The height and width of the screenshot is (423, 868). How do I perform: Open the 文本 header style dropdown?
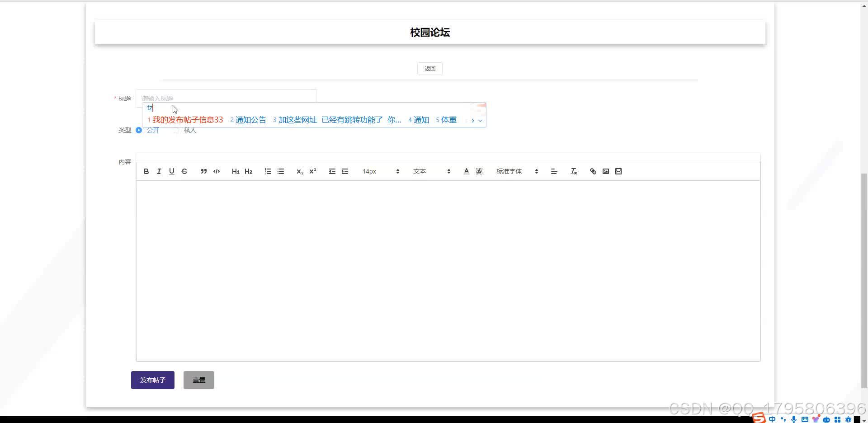click(432, 171)
